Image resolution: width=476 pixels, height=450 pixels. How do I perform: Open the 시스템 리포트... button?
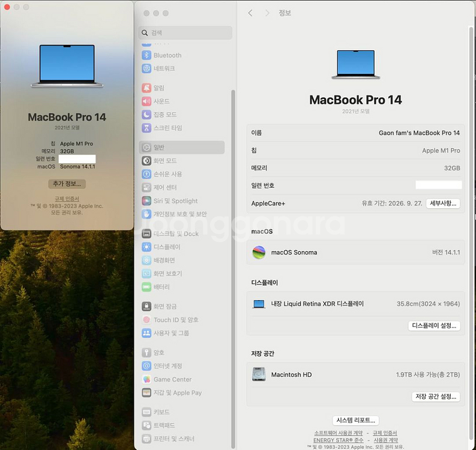[x=356, y=420]
